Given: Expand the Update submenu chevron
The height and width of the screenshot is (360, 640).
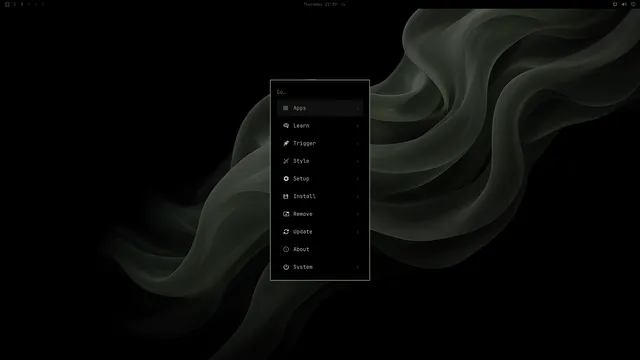Looking at the screenshot, I should 358,232.
